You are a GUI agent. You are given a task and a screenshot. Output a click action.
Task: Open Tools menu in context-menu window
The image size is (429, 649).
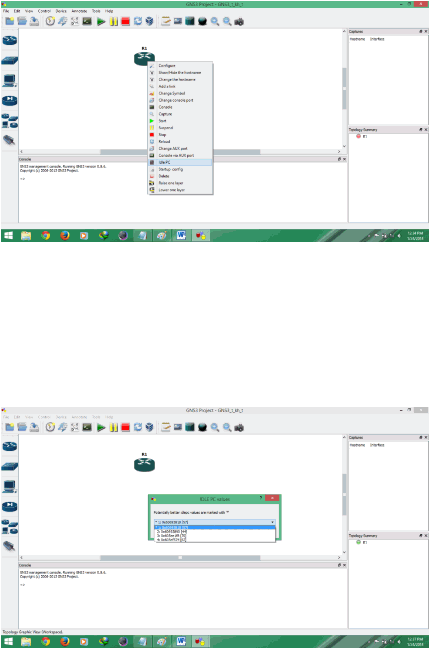coord(96,11)
